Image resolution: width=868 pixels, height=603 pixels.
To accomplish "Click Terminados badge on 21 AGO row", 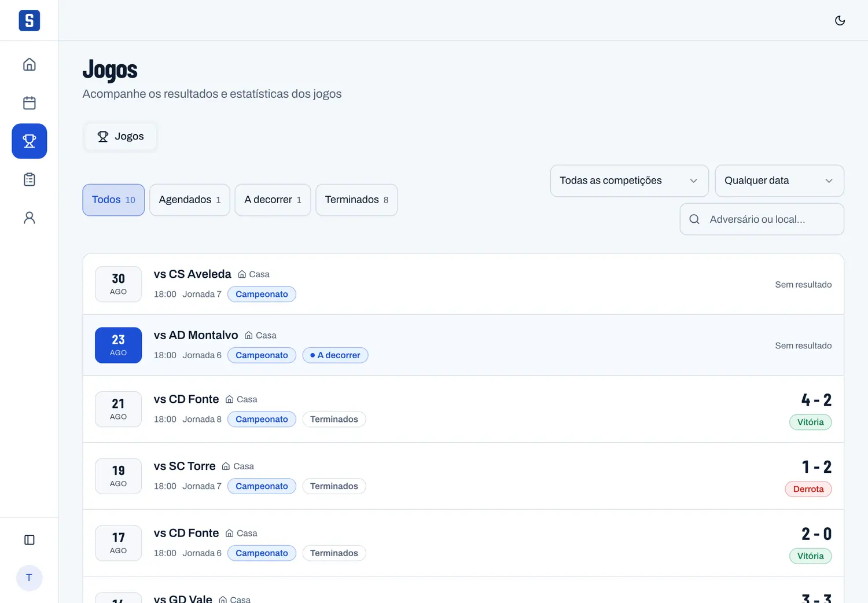I will click(x=334, y=420).
